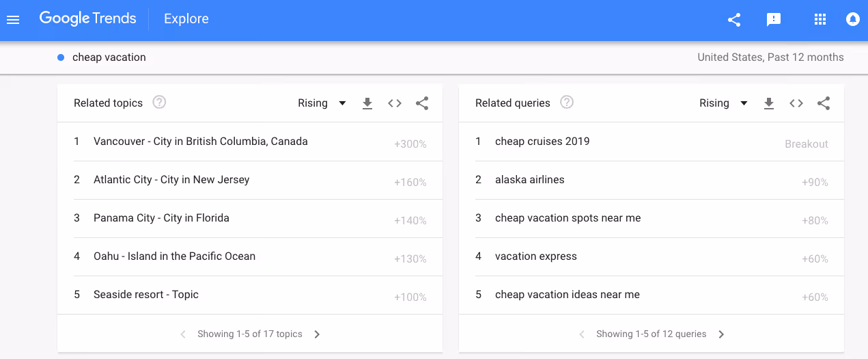Open notifications bell in header

pyautogui.click(x=852, y=19)
